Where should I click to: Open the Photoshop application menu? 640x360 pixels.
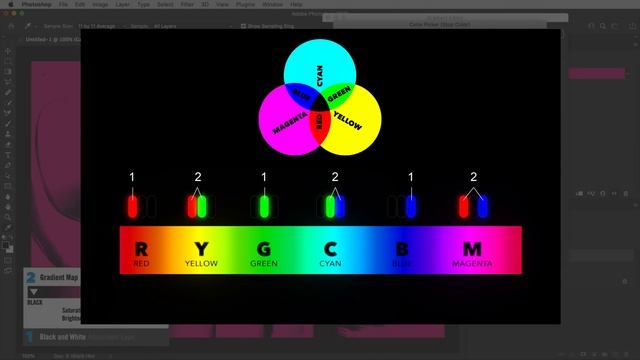pos(37,4)
